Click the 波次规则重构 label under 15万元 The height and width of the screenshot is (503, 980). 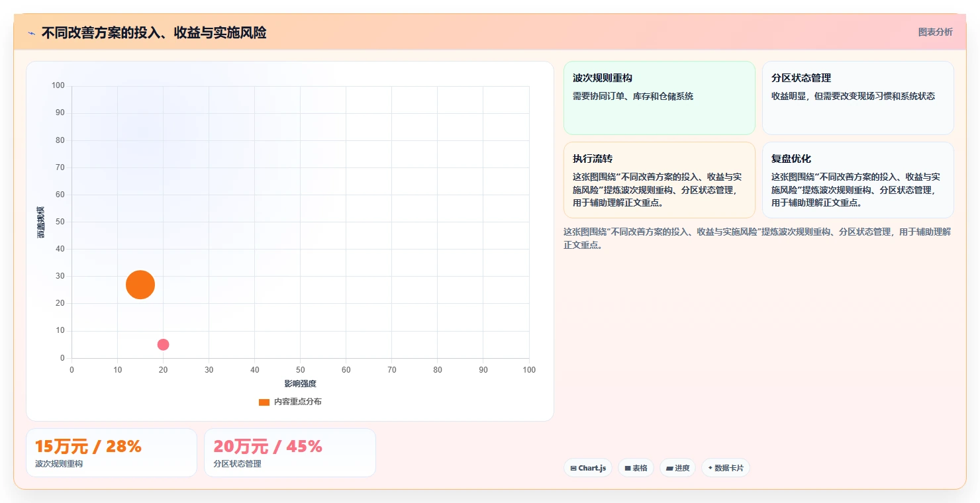[x=59, y=464]
